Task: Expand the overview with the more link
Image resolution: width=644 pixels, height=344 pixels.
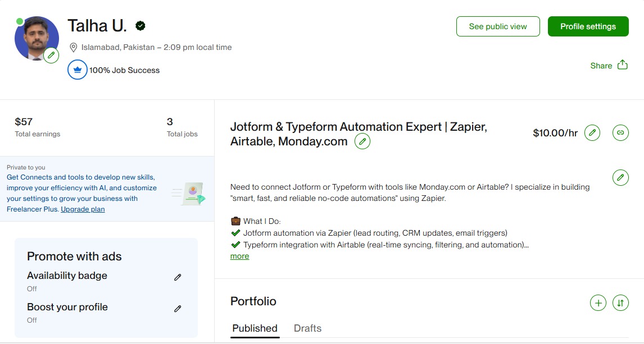Action: (239, 256)
